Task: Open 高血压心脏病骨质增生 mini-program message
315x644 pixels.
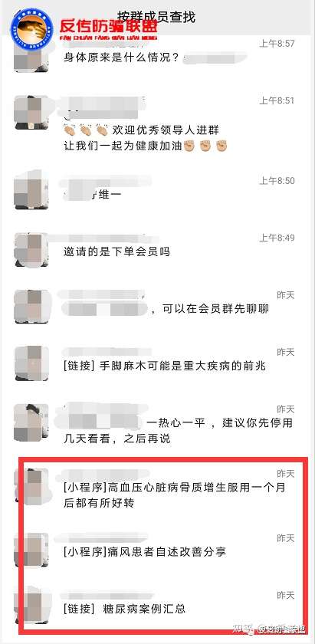Action: pyautogui.click(x=174, y=495)
